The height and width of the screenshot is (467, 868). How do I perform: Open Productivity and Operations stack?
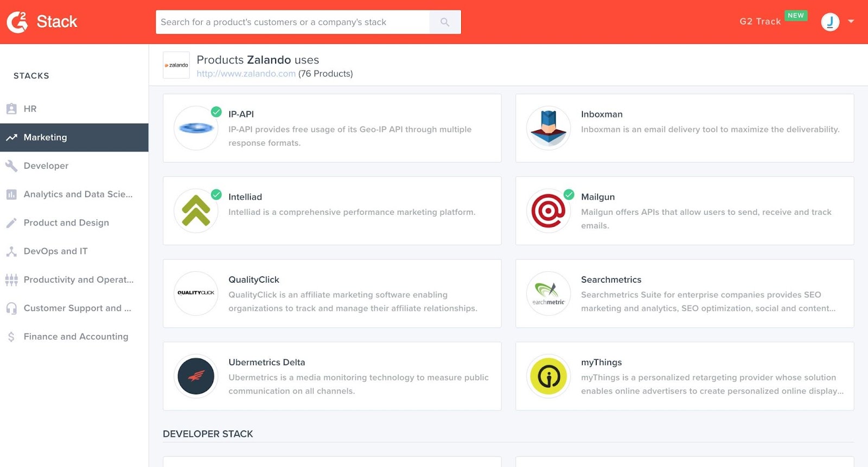(x=74, y=280)
